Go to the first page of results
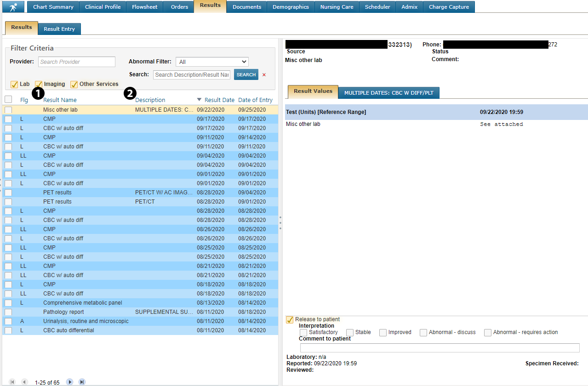588x386 pixels. (12, 382)
